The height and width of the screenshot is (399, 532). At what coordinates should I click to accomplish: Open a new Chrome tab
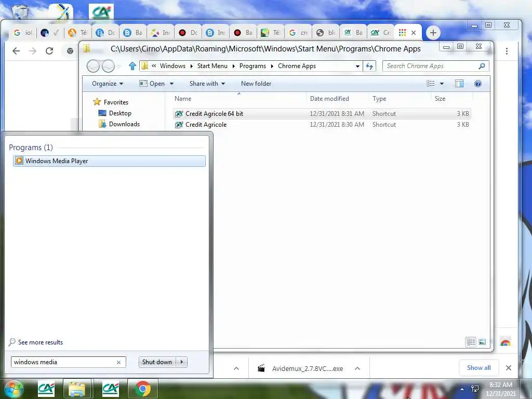433,33
